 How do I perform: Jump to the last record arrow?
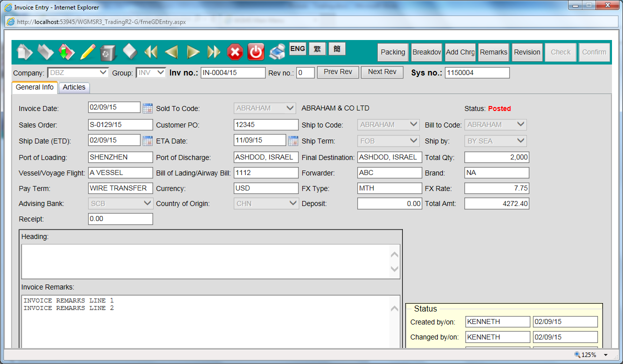tap(214, 52)
